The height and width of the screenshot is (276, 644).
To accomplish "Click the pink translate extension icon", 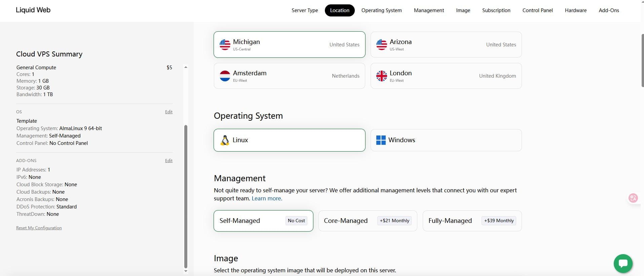I will pyautogui.click(x=633, y=198).
